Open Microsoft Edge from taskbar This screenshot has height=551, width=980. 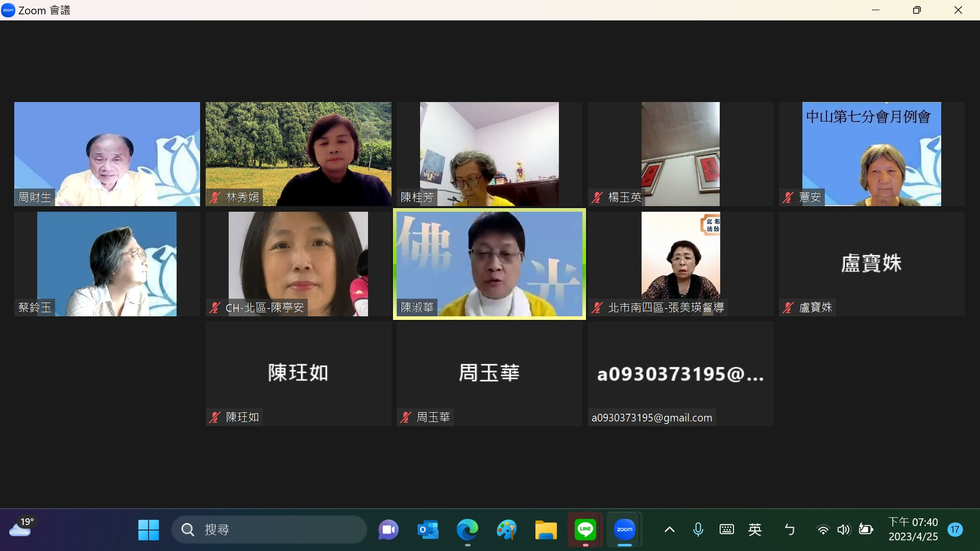467,530
